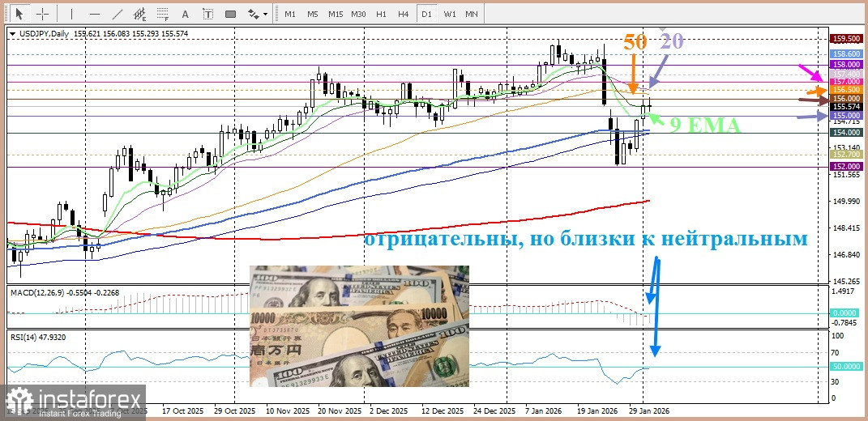Switch chart to M5 timeframe
The width and height of the screenshot is (868, 421).
(x=313, y=14)
